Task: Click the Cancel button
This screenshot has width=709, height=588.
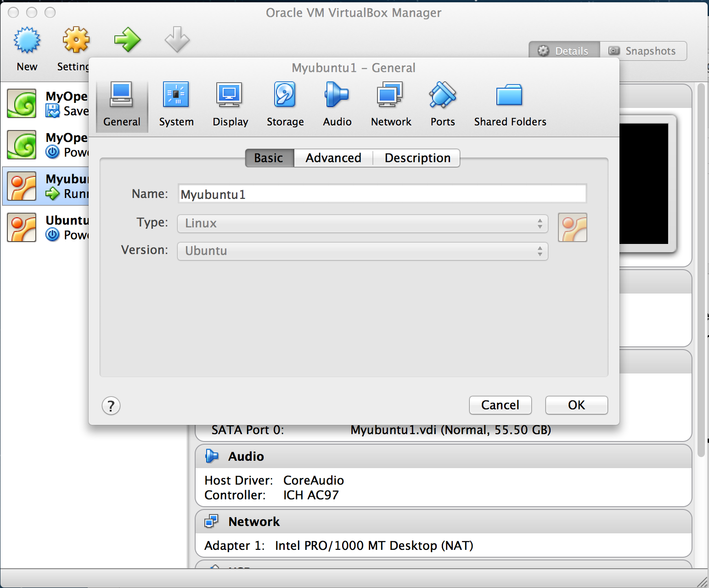Action: 500,405
